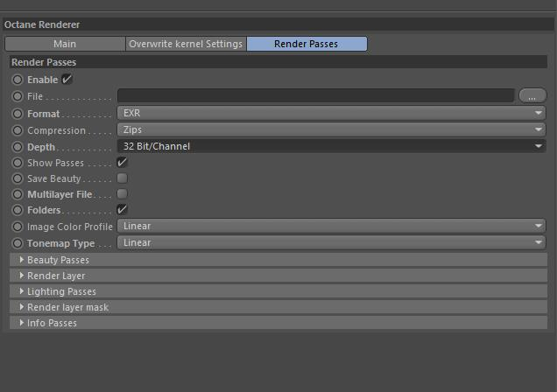Open the Overwrite kernel Settings tab
The image size is (557, 392).
(x=186, y=44)
